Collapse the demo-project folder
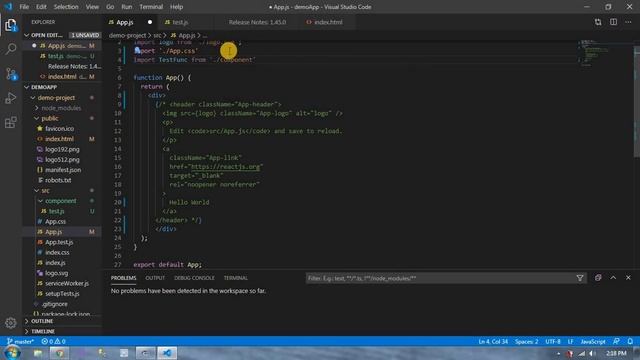Screen dimensions: 640x360 [x=33, y=98]
